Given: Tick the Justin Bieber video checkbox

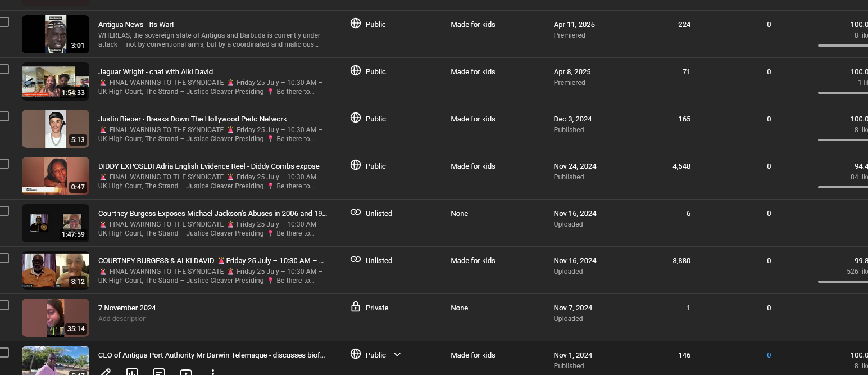Looking at the screenshot, I should [x=4, y=116].
